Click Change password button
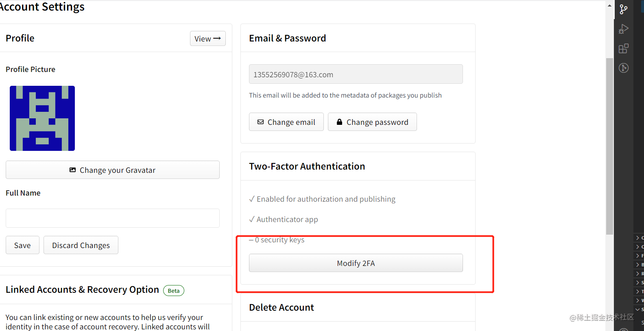The width and height of the screenshot is (644, 331). (372, 122)
